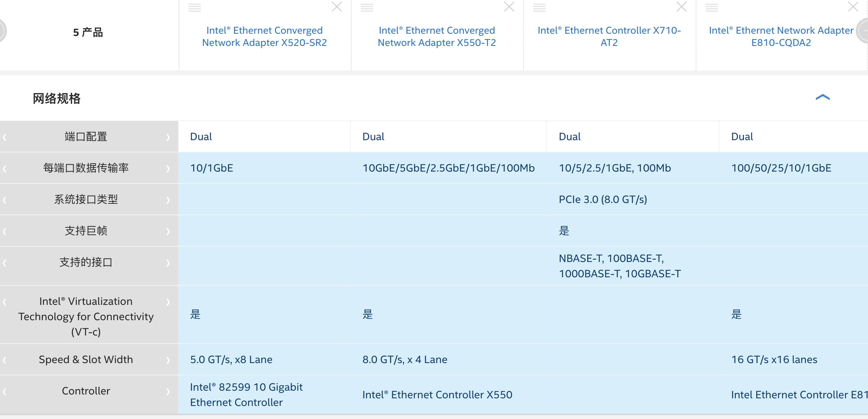Viewport: 868px width, 419px height.
Task: Grab the reorder handle above X550-T2
Action: pos(367,8)
